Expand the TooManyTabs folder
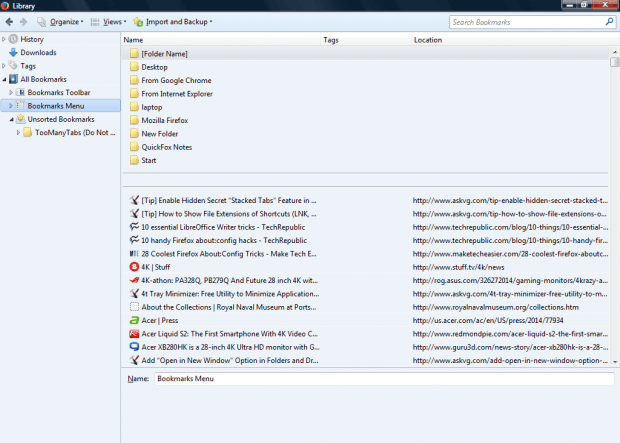 [18, 133]
